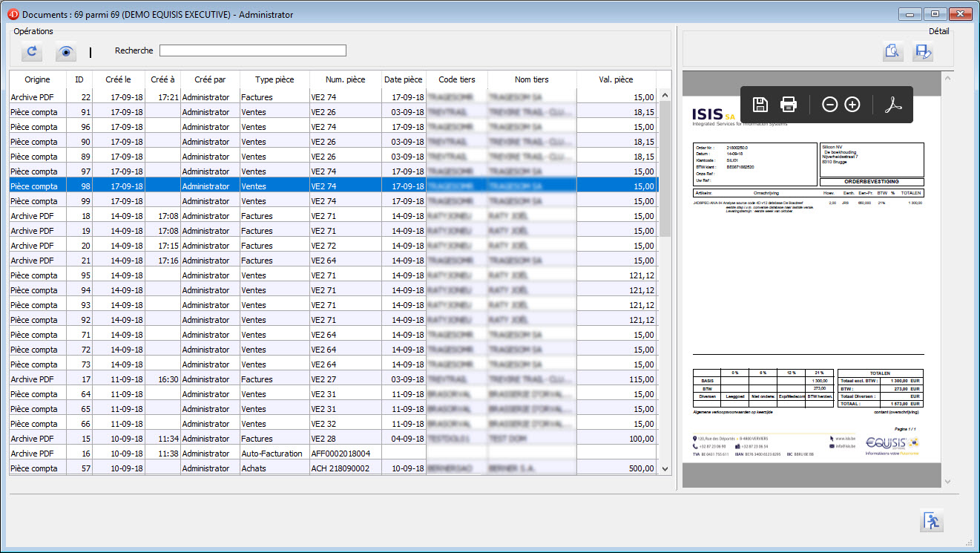Click the exit door icon
The width and height of the screenshot is (980, 553).
coord(931,521)
